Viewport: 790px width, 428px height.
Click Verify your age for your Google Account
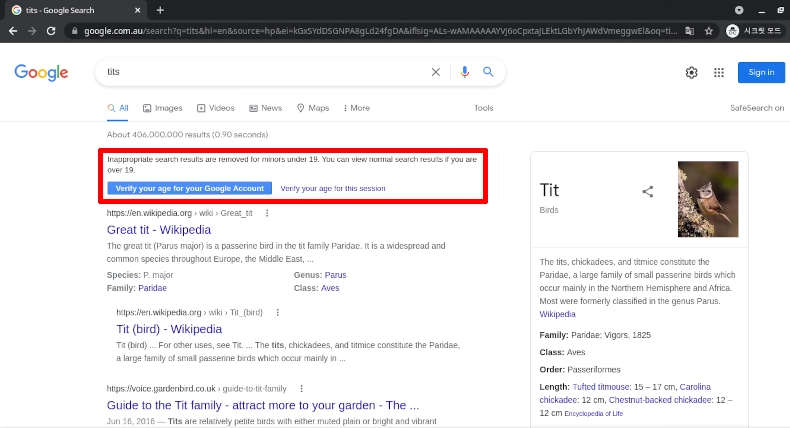pos(189,188)
